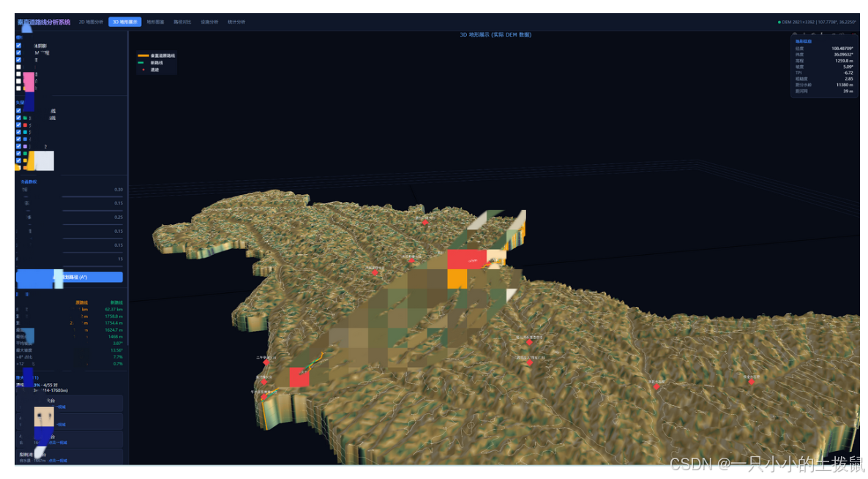Click the 3D 地形展示 (实际 DEM 数据) heading
Screen dimensions: 868x479
click(495, 35)
